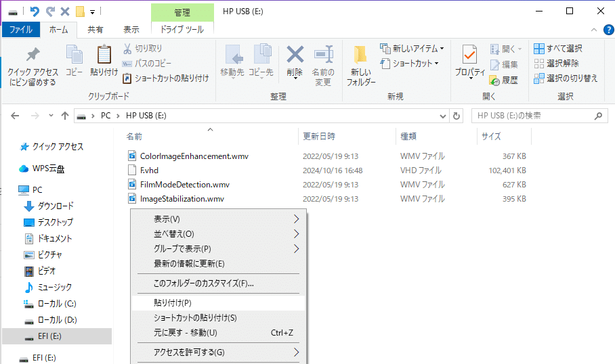The image size is (615, 364).
Task: Choose 貼り付け(P) in the context menu
Action: pos(219,303)
